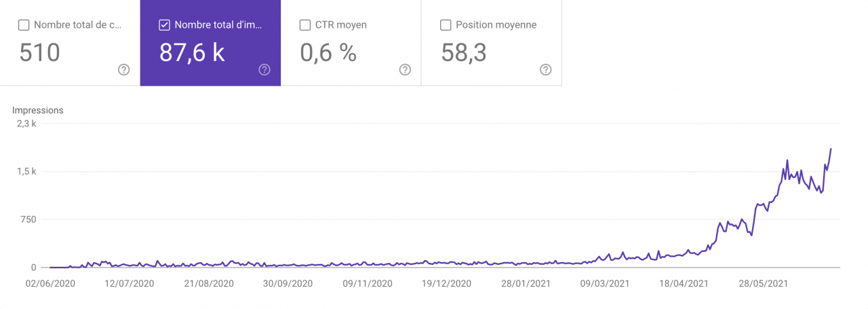Click the 2,3 k y-axis label
Image resolution: width=868 pixels, height=309 pixels.
click(x=26, y=124)
